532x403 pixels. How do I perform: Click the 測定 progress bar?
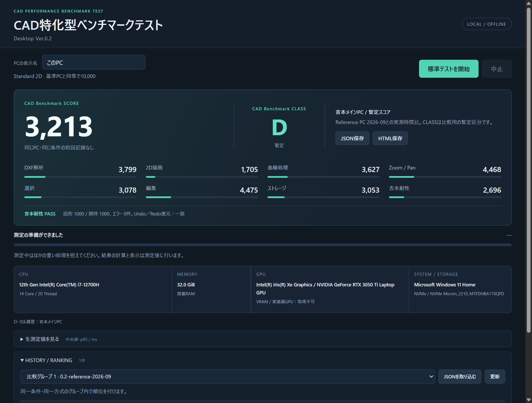263,245
